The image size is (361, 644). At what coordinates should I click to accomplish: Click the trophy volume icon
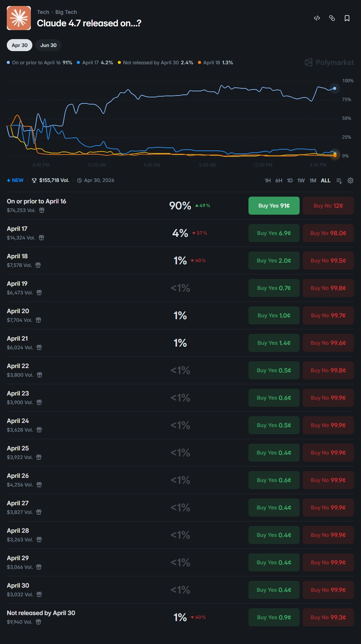[34, 180]
